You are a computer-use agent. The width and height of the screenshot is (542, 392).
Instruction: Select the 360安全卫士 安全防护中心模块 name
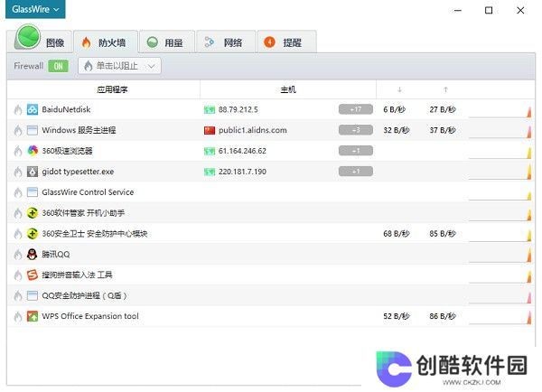click(95, 234)
